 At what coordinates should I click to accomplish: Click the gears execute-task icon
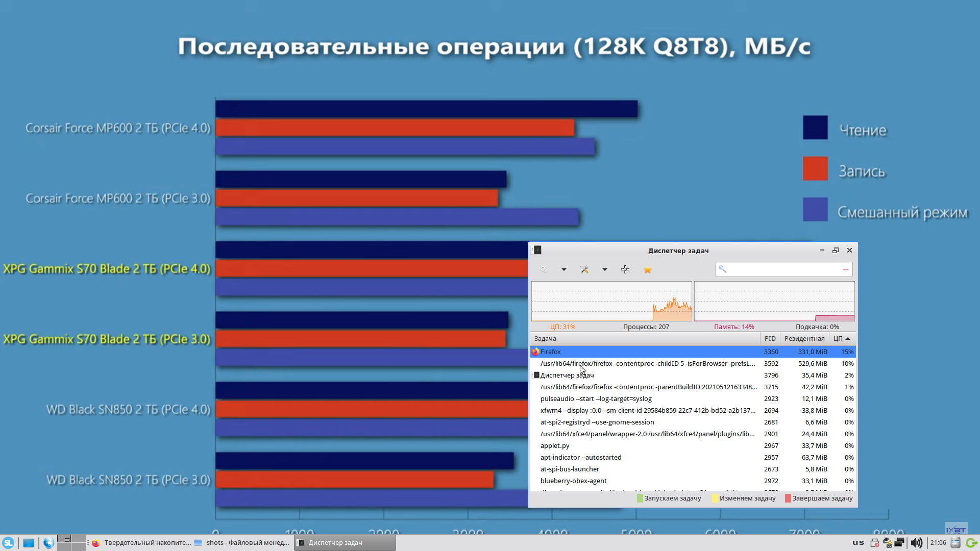(544, 269)
